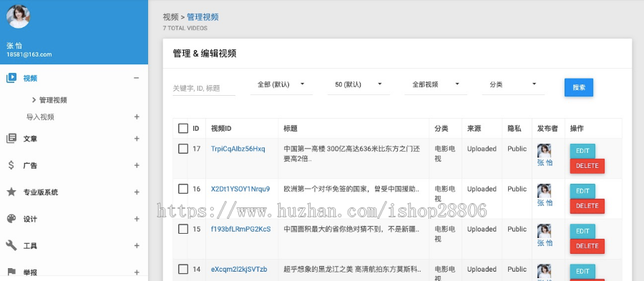Open video link X2Dt1YSOY1Nrqu9
The image size is (644, 281).
(240, 189)
